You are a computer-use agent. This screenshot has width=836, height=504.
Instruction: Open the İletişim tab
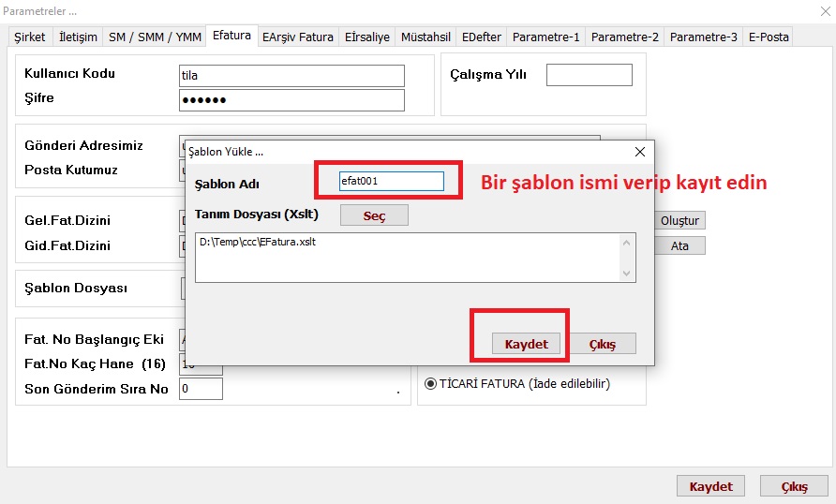(78, 37)
